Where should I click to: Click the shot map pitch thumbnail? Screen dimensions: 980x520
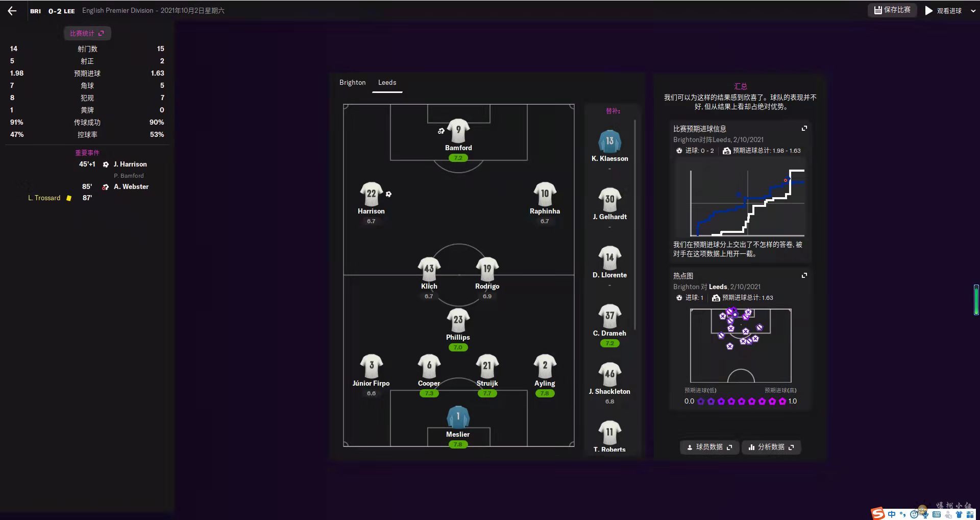click(x=741, y=345)
